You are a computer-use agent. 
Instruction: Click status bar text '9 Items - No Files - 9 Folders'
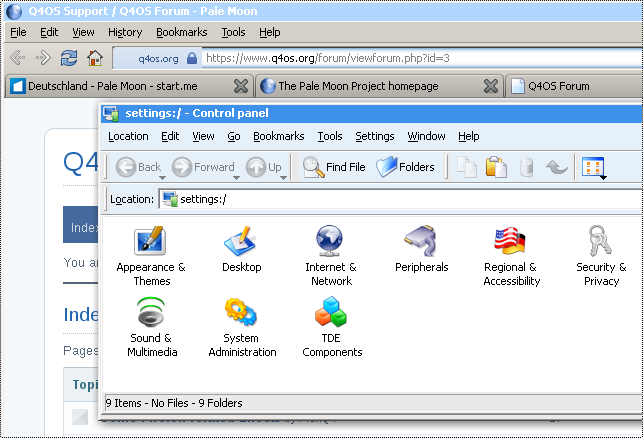[174, 403]
